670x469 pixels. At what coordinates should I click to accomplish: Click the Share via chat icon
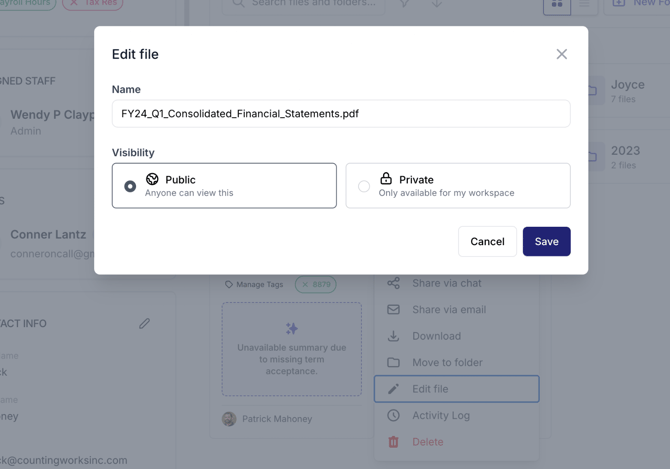pyautogui.click(x=393, y=283)
